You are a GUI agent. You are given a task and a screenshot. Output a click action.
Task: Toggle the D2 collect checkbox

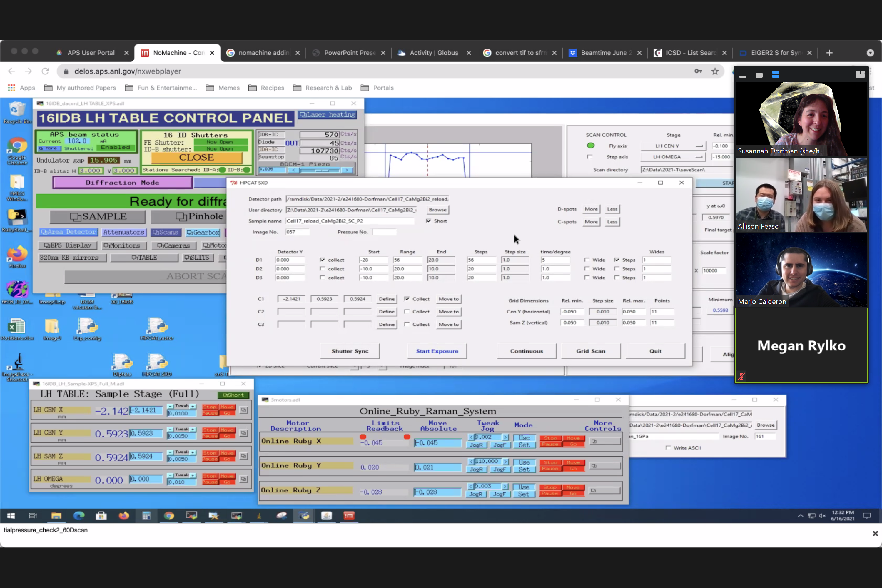tap(322, 268)
